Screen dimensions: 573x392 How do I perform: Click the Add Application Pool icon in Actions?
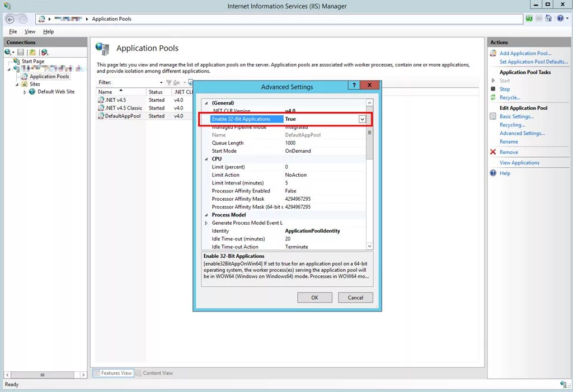[493, 53]
